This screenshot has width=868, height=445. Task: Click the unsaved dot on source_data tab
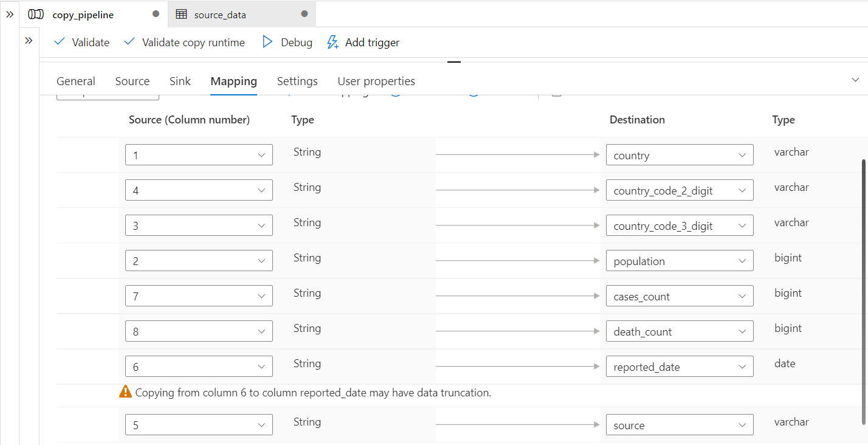(305, 14)
